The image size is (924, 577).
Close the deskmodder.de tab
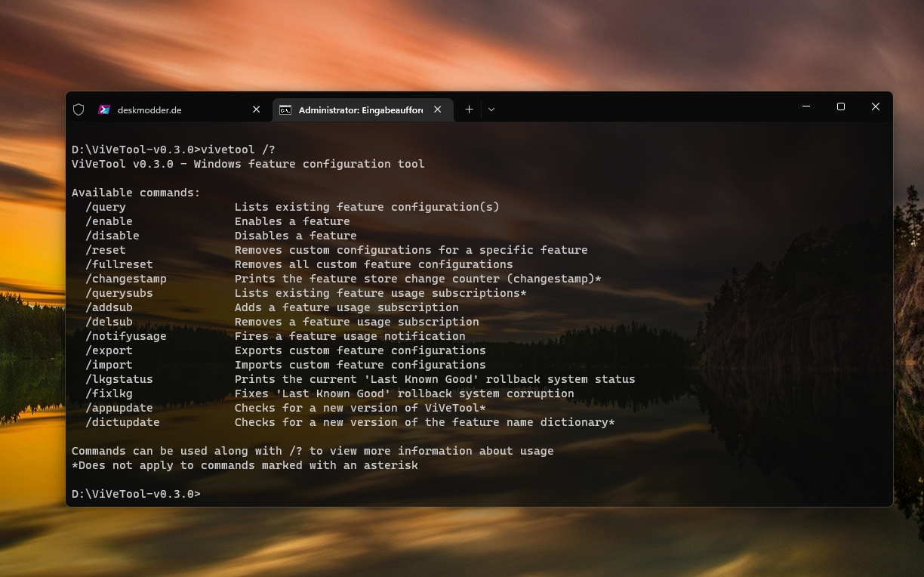tap(256, 110)
